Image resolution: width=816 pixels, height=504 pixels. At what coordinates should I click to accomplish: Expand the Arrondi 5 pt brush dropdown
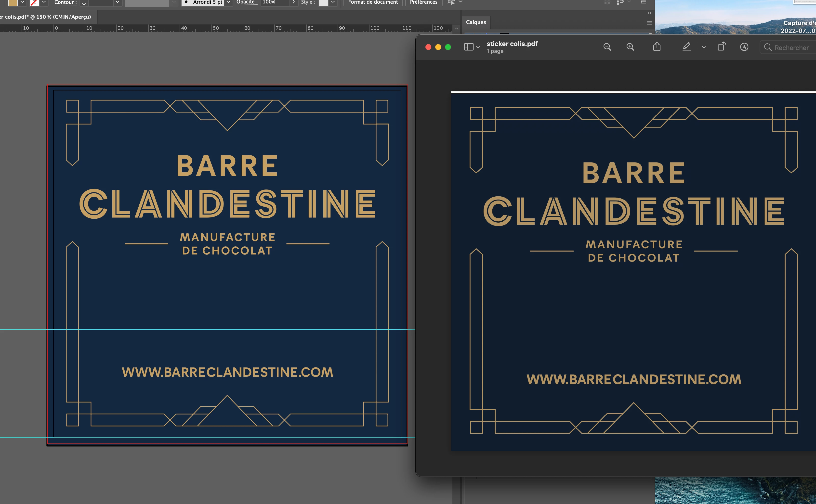[x=228, y=2]
